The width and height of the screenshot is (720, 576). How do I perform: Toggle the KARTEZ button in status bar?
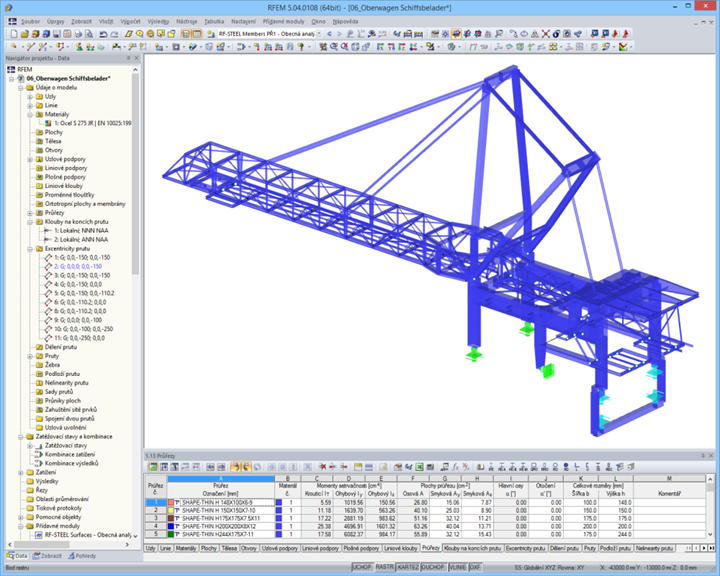pos(408,567)
